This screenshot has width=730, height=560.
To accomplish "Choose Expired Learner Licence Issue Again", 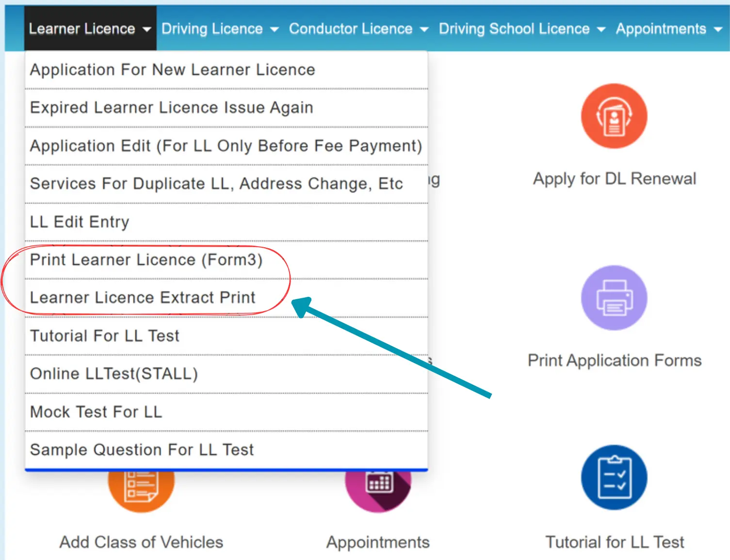I will [x=171, y=108].
